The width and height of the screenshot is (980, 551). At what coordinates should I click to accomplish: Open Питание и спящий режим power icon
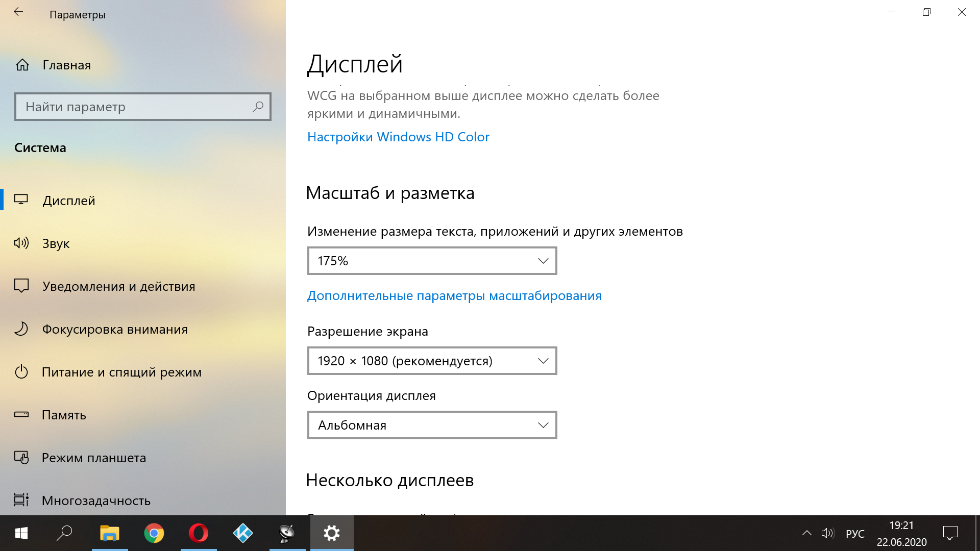pos(21,372)
